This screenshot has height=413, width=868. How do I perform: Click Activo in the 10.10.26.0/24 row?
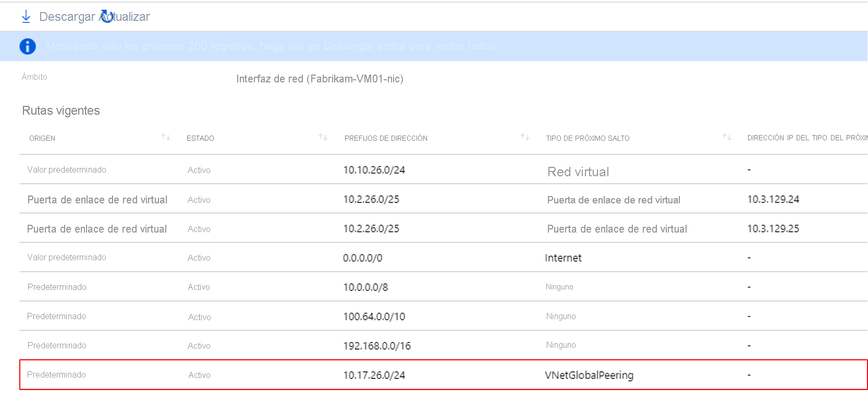coord(199,170)
